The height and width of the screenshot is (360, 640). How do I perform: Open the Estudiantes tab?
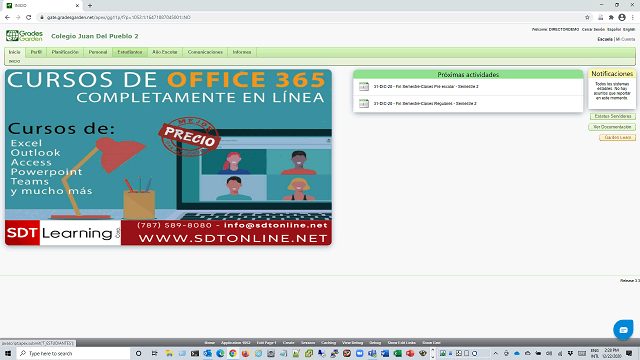(130, 52)
